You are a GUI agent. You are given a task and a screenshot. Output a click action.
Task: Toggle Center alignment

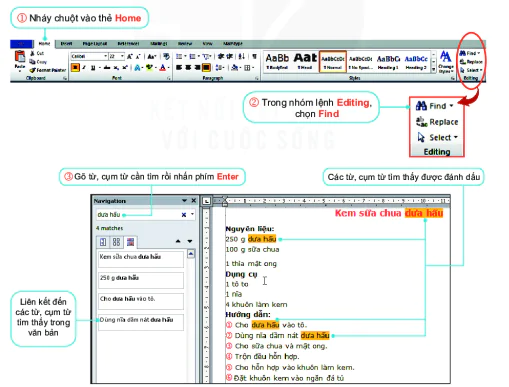pos(188,68)
